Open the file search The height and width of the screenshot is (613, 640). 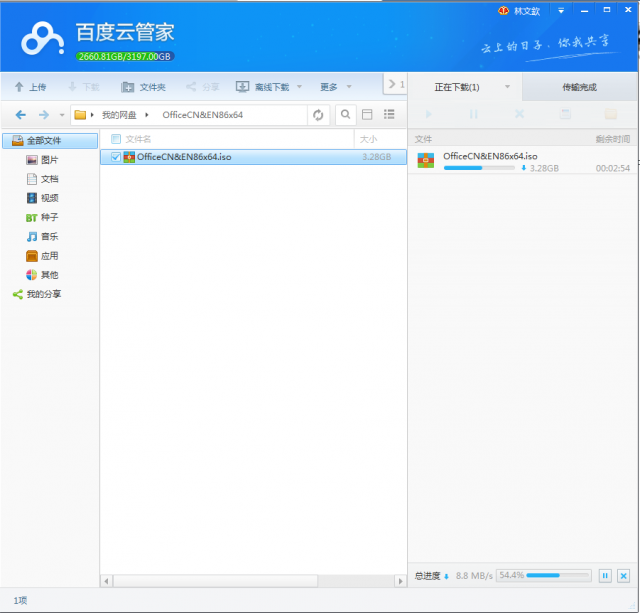pyautogui.click(x=345, y=115)
